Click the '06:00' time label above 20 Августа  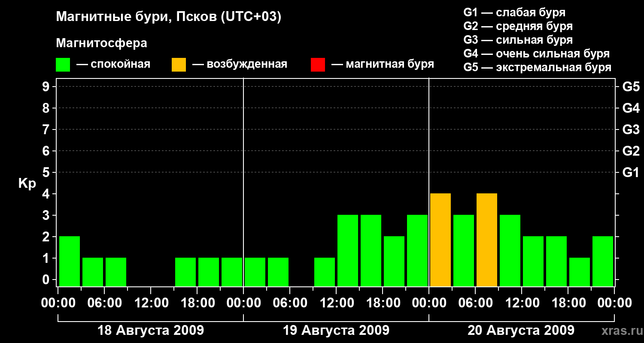(475, 303)
